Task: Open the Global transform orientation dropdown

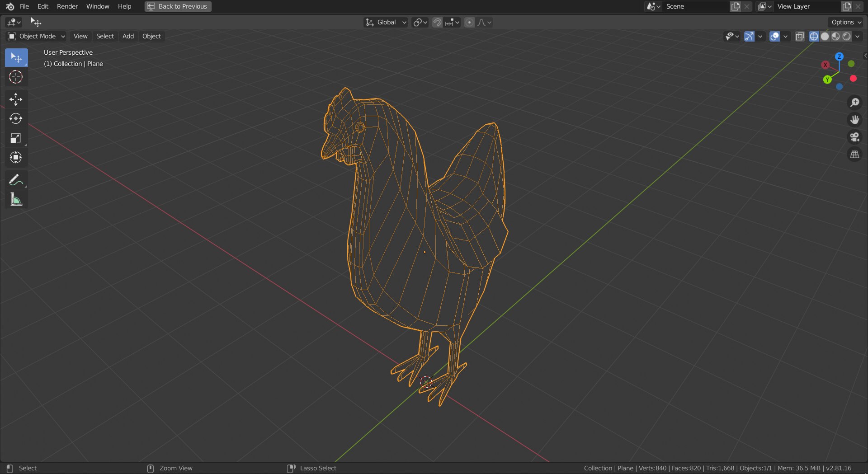Action: click(x=386, y=22)
